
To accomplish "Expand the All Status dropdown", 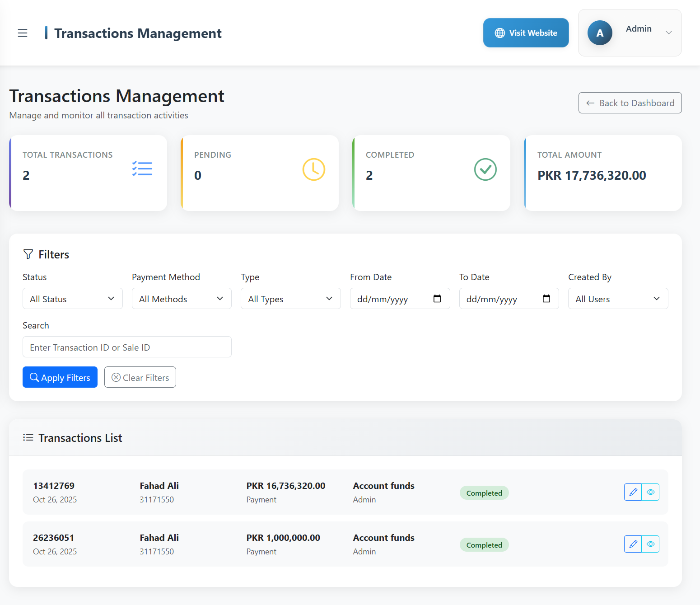I will 73,299.
